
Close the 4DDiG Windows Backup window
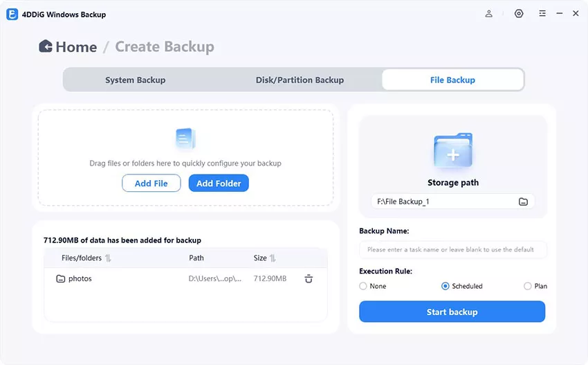click(x=576, y=14)
